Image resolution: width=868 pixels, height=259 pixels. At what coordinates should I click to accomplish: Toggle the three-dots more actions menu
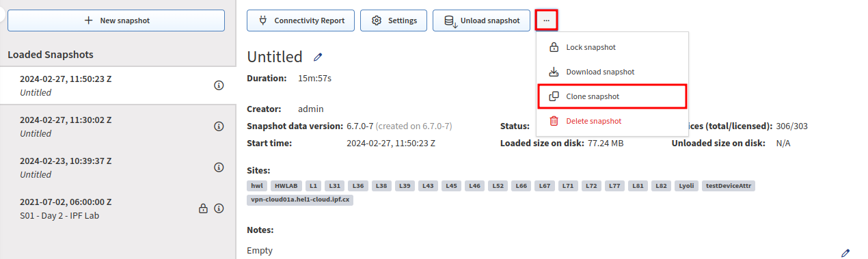pyautogui.click(x=546, y=21)
